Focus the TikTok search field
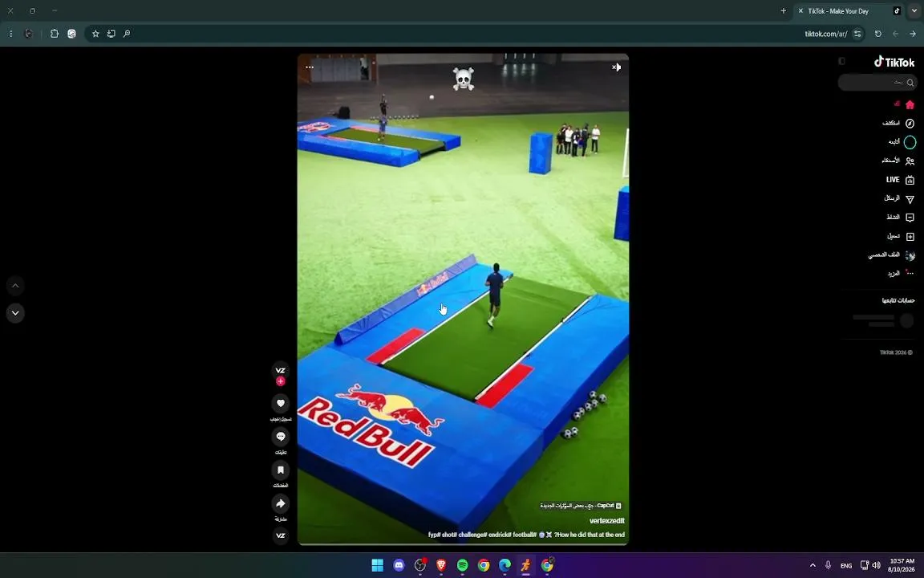924x578 pixels. coord(877,83)
